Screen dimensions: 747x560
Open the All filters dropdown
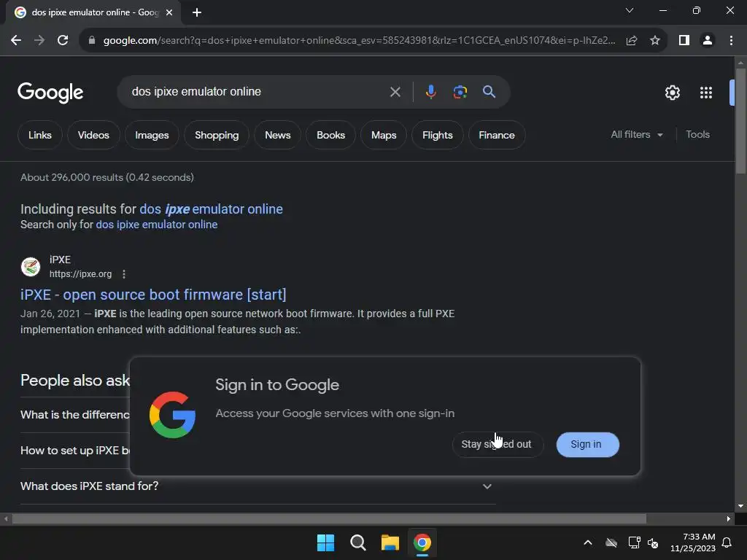click(637, 135)
